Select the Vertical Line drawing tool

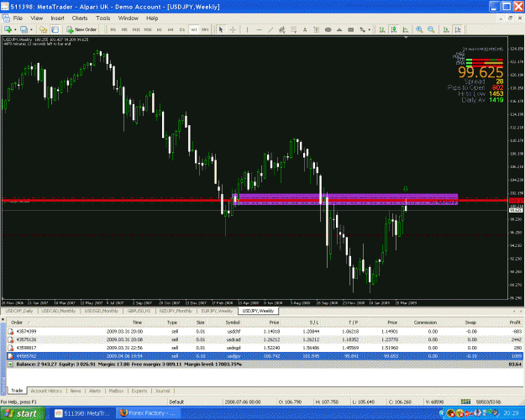247,29
